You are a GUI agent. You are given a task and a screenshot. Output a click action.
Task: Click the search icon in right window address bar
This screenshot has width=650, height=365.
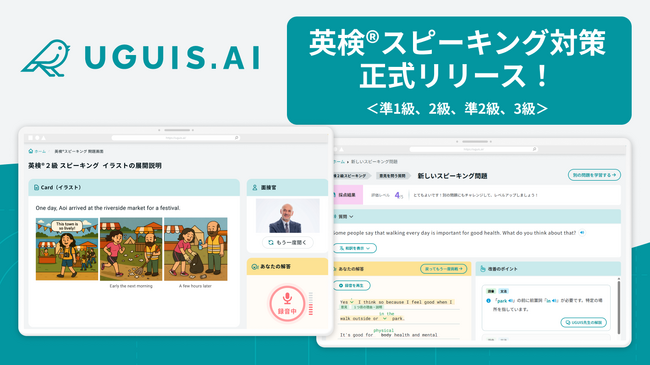[534, 149]
